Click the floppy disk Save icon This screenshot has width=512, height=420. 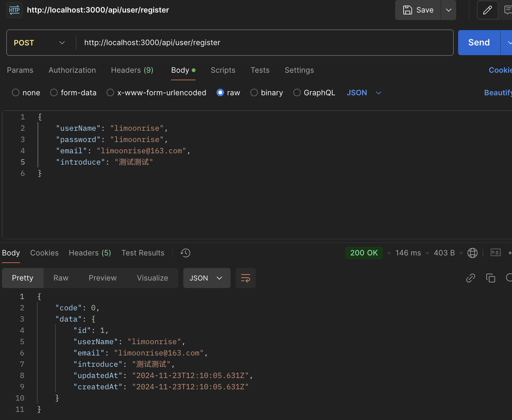click(x=407, y=10)
